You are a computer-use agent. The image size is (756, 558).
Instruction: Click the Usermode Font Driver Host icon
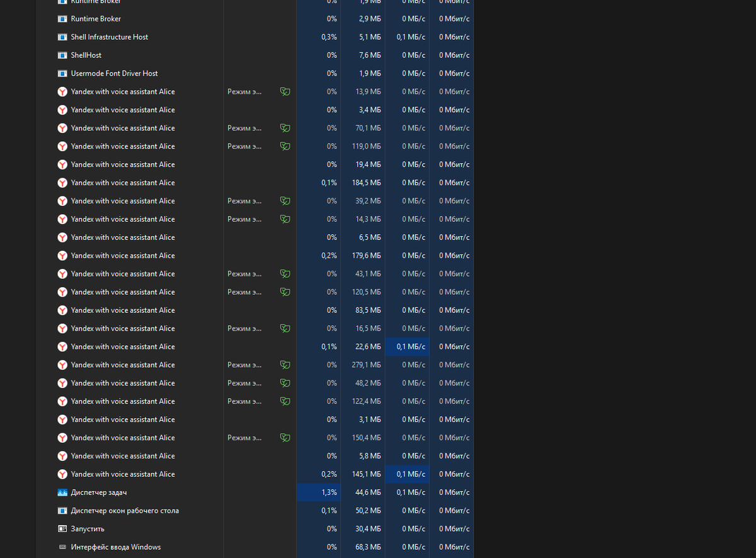pos(62,74)
